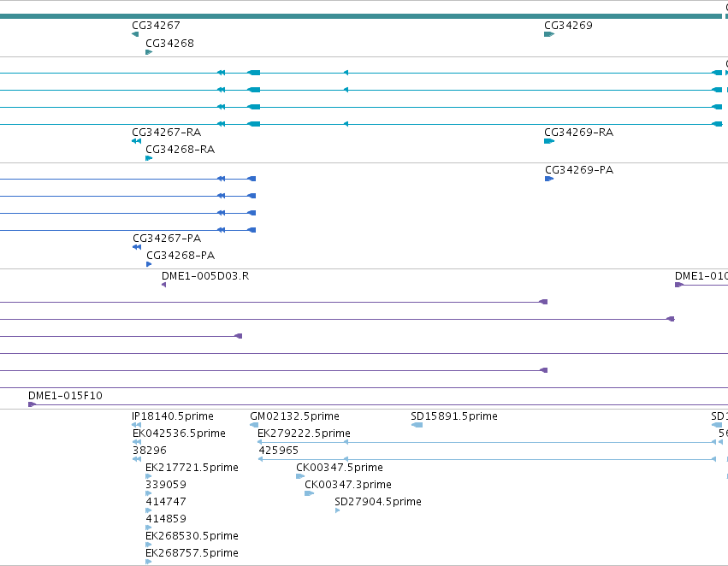Select the 414747 EST label
Viewport: 728px width, 566px height.
(166, 502)
